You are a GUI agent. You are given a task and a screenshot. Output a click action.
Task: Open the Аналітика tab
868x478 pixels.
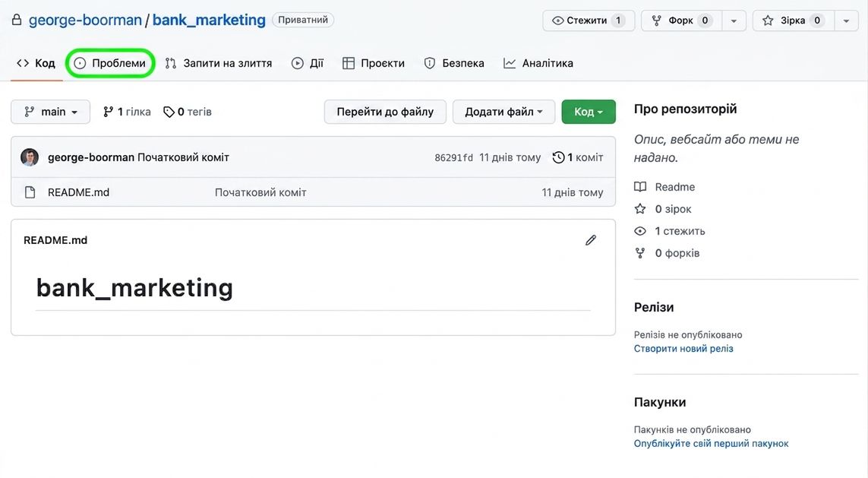[538, 63]
